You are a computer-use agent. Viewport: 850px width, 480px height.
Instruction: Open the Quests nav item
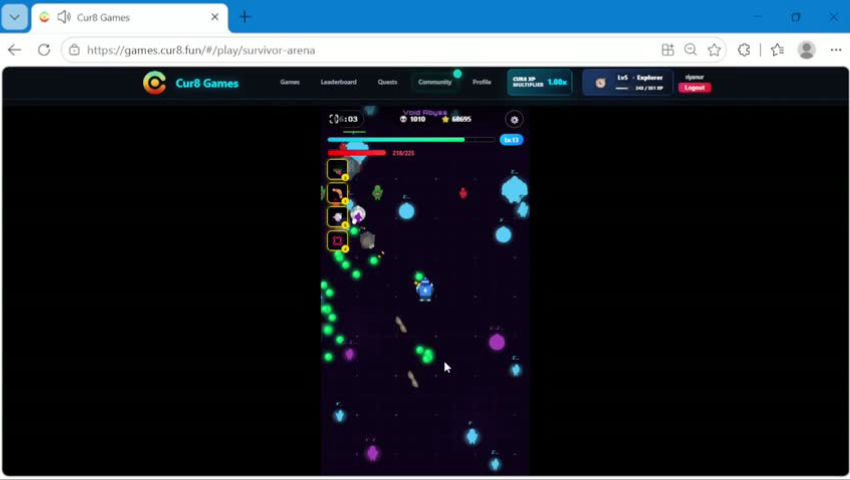coord(387,82)
